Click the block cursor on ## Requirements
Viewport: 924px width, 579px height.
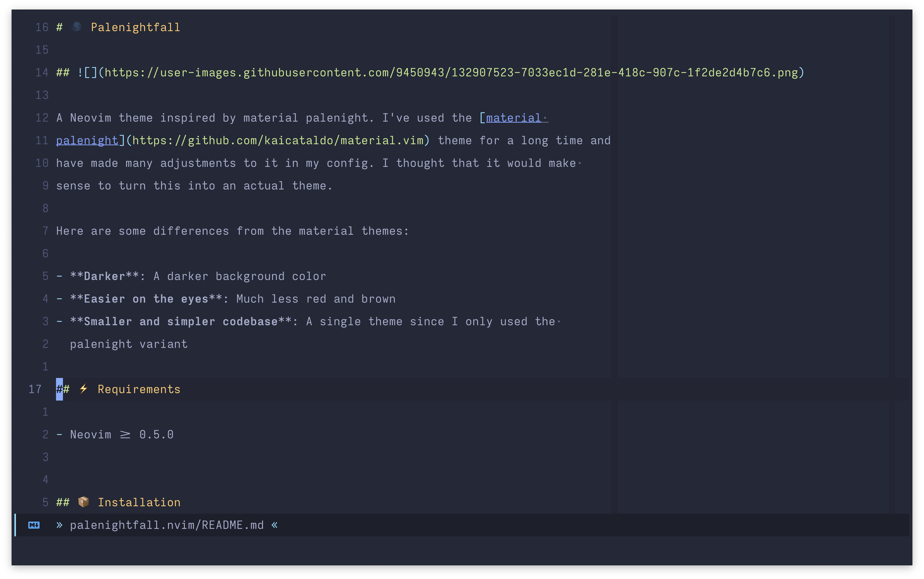tap(59, 390)
